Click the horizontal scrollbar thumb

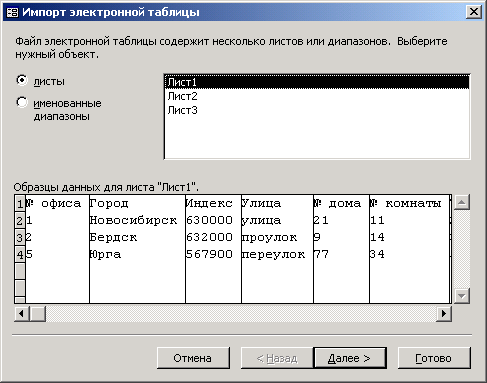(38, 314)
